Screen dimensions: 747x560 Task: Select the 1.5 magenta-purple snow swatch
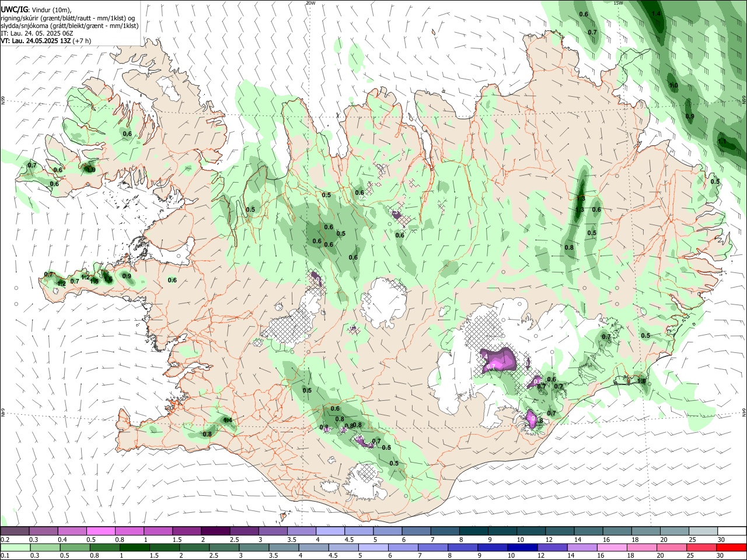pyautogui.click(x=187, y=531)
